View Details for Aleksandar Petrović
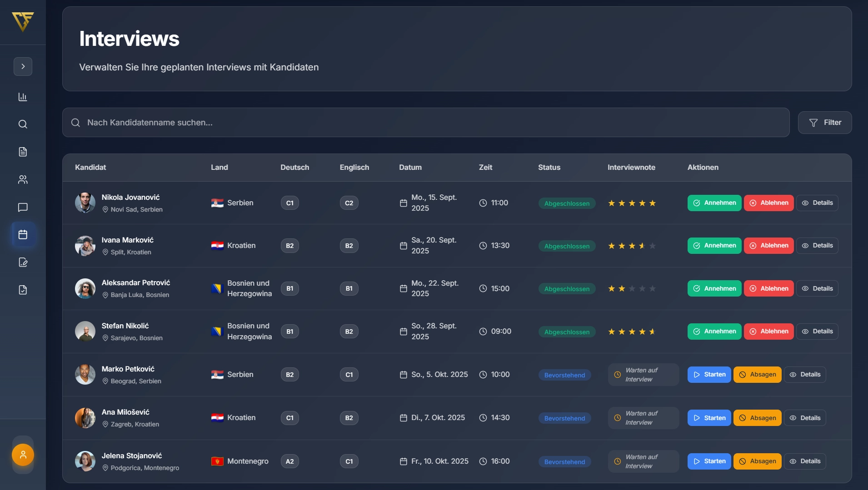Screen dimensions: 868x490 [x=817, y=288]
